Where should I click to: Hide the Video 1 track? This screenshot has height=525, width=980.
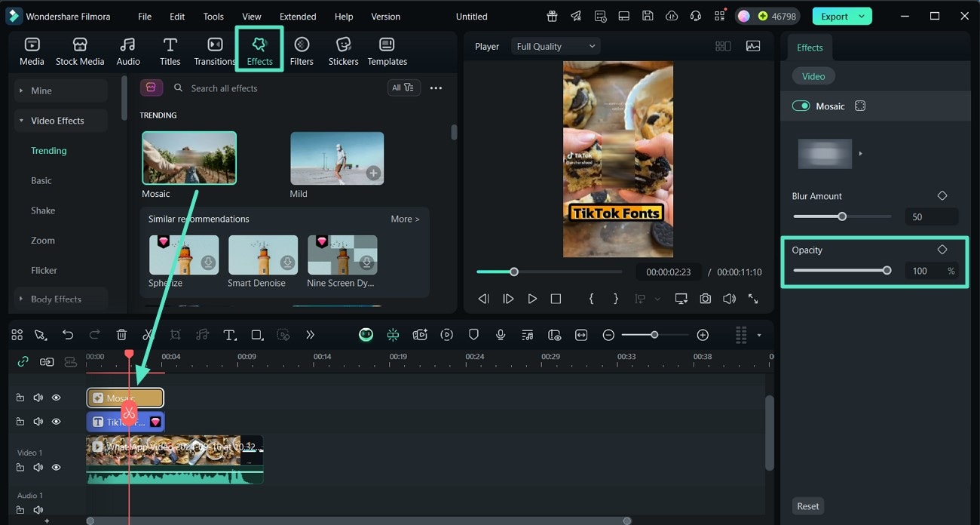pyautogui.click(x=56, y=468)
